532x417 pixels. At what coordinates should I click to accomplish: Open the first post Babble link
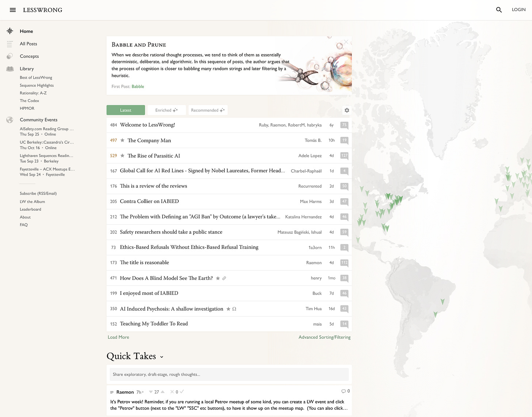(x=138, y=87)
